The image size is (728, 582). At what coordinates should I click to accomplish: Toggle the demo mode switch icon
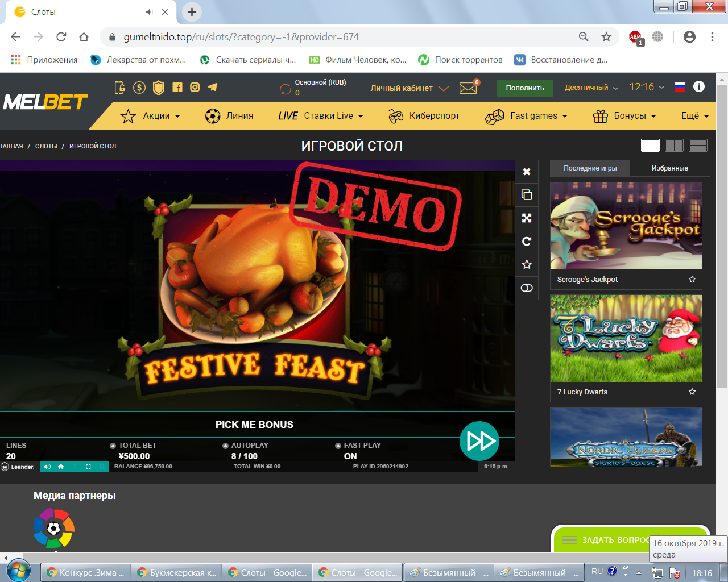point(527,288)
